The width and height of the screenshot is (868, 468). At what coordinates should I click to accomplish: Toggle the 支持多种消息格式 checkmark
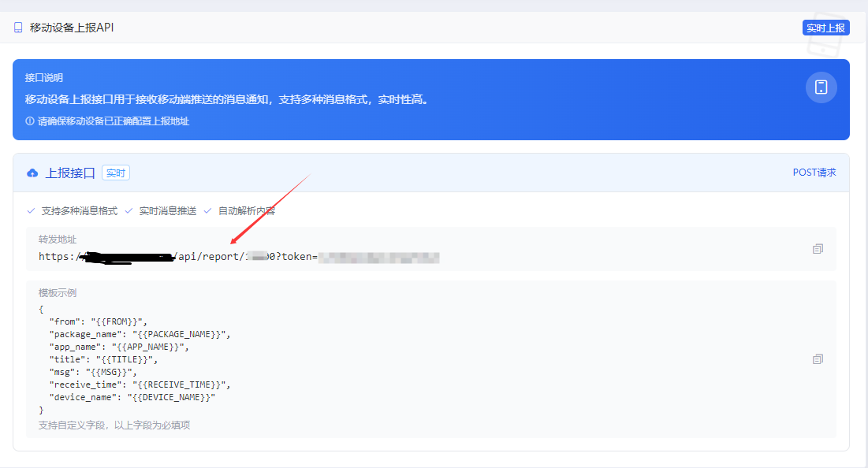point(30,210)
